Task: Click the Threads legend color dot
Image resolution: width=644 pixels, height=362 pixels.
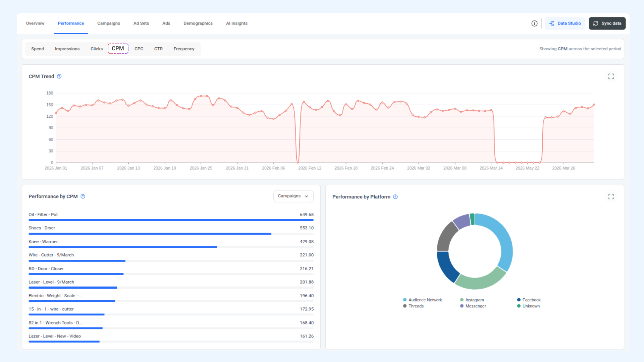Action: tap(405, 306)
